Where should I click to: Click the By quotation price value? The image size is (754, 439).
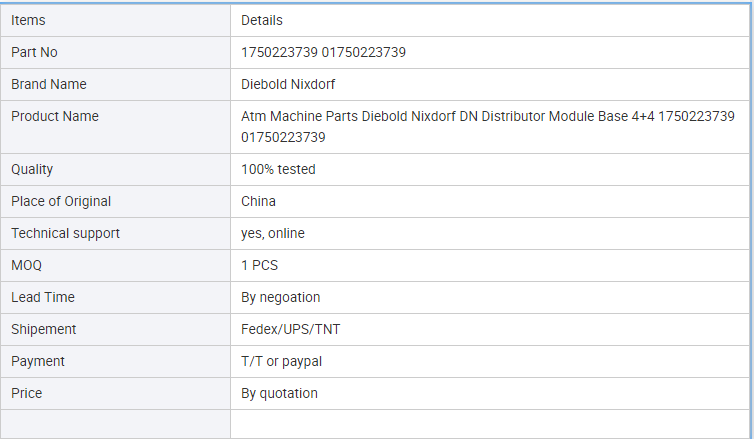[279, 393]
